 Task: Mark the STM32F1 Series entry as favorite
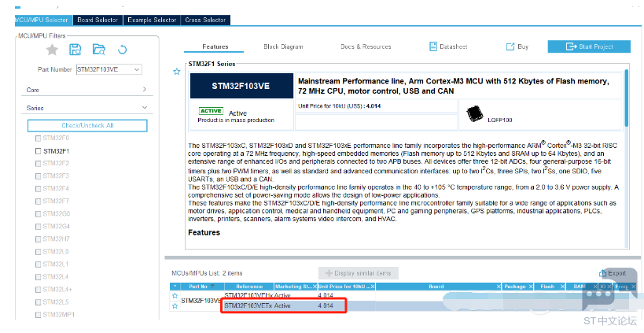pyautogui.click(x=177, y=72)
